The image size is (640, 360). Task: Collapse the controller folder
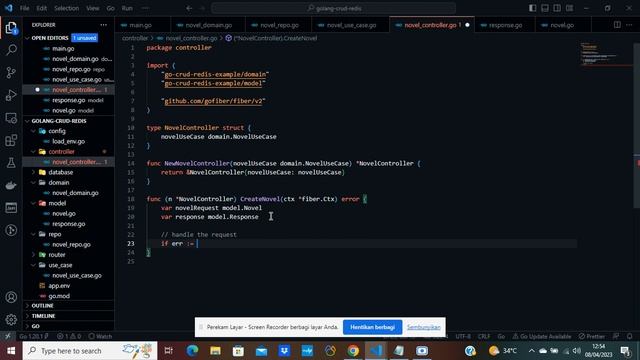[x=61, y=151]
